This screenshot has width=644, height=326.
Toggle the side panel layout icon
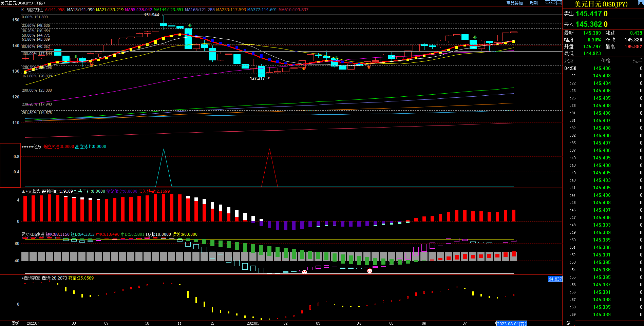click(x=559, y=3)
